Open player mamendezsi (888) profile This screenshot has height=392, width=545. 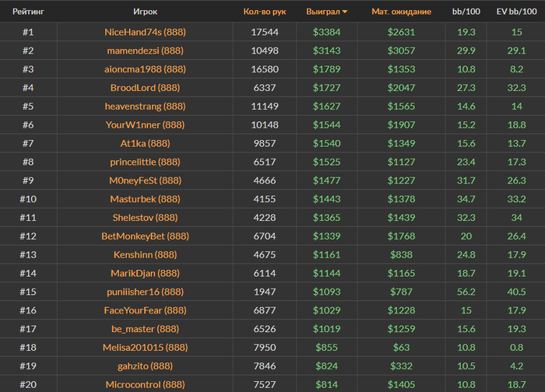(146, 51)
